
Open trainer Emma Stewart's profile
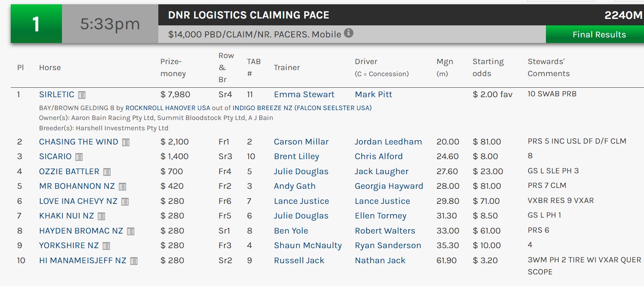click(304, 95)
